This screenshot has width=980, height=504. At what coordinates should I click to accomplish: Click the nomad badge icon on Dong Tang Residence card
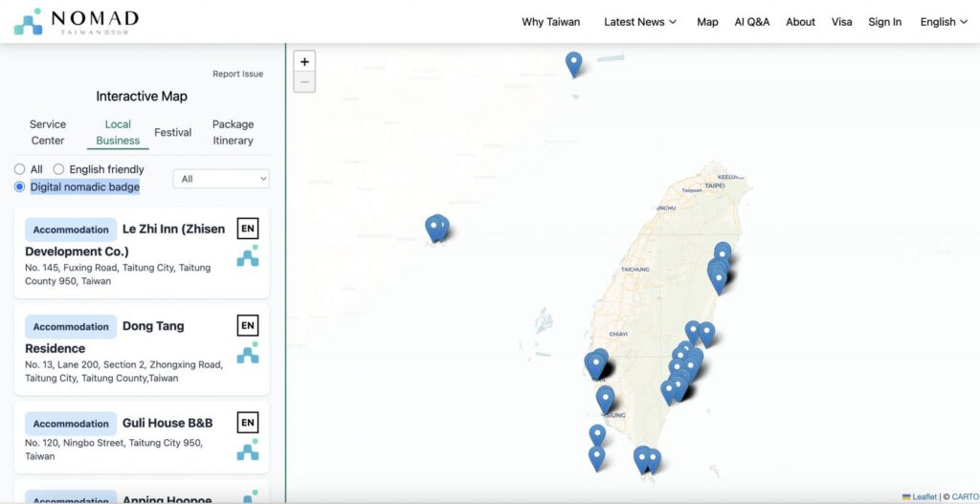coord(248,352)
